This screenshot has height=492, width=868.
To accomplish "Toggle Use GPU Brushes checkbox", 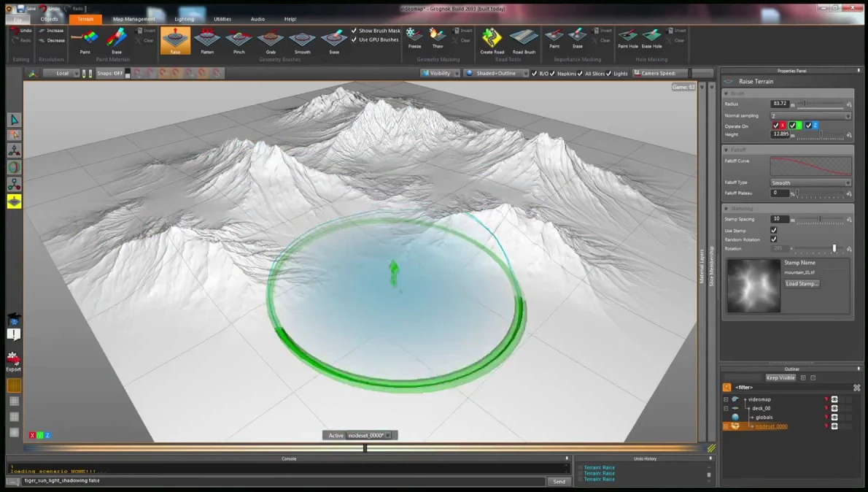I will pos(354,40).
